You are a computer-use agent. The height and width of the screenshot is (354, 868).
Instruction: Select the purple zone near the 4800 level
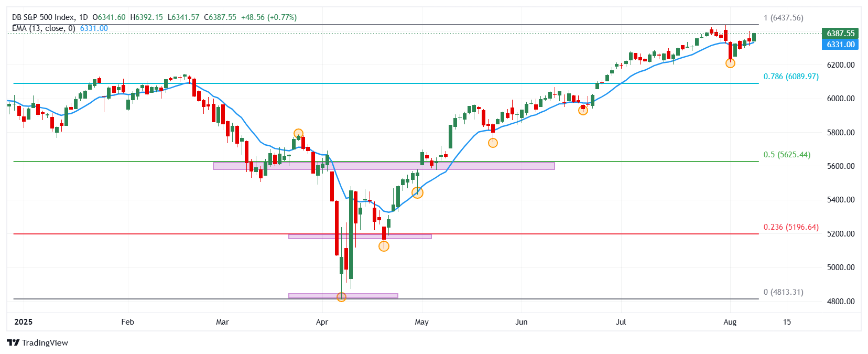(x=343, y=296)
